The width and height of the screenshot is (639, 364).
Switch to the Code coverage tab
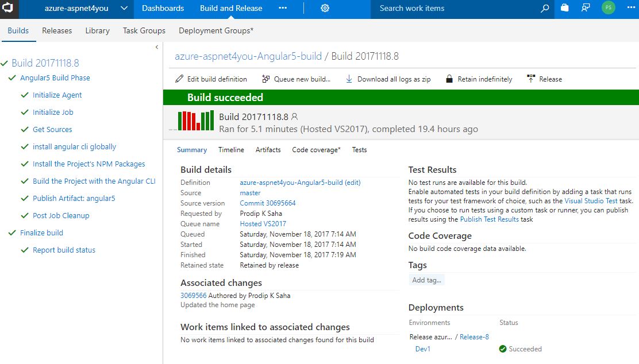(316, 150)
